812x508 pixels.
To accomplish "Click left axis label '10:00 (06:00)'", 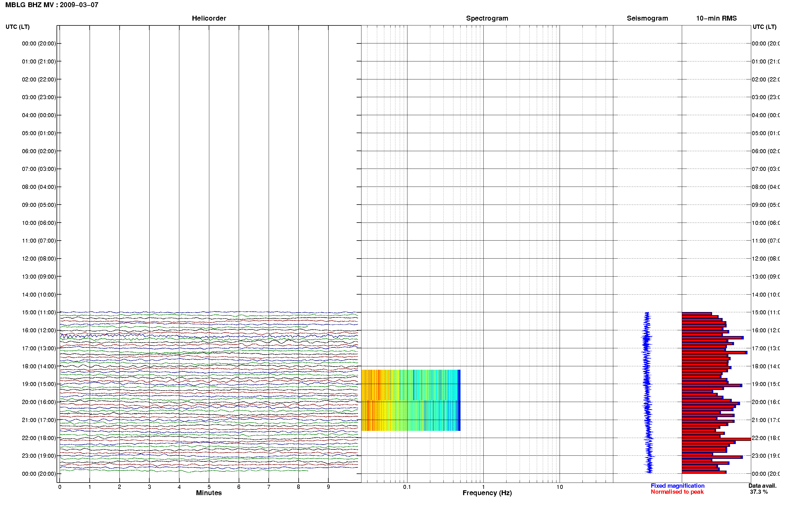I will pyautogui.click(x=39, y=223).
